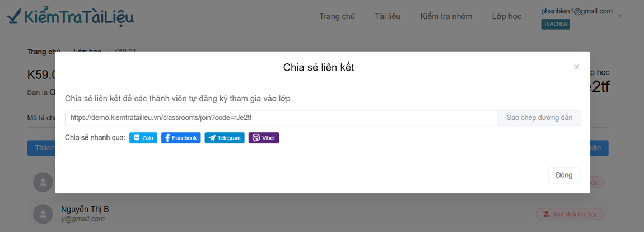Click the Đóng button

[x=564, y=175]
